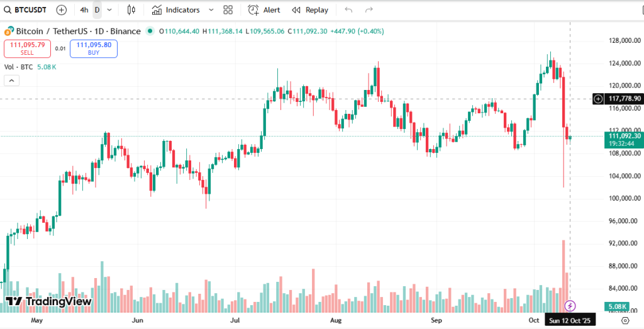Collapse the indicator legend with chevron
This screenshot has height=329, width=644.
11,81
